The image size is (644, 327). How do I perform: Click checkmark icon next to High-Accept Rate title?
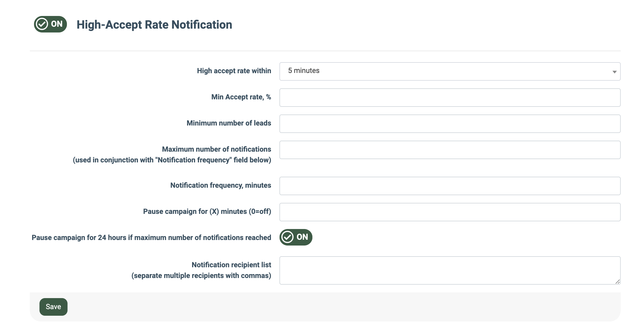[42, 24]
